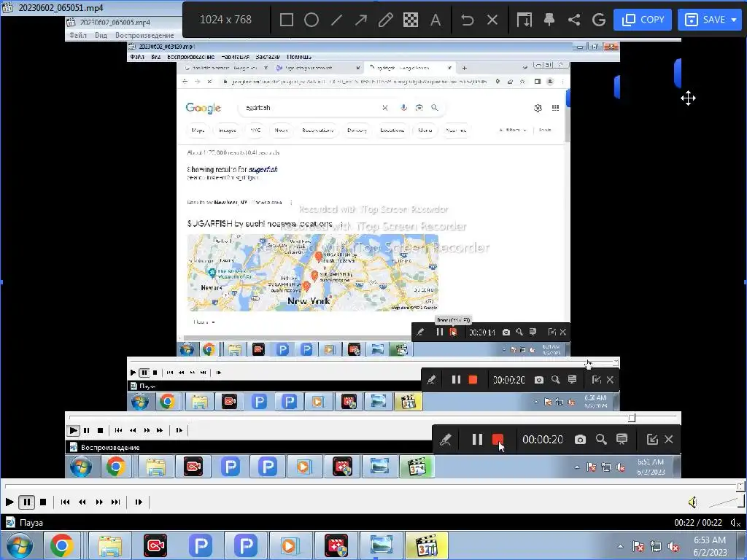Viewport: 747px width, 560px height.
Task: Click the Пауза status text
Action: click(x=31, y=522)
